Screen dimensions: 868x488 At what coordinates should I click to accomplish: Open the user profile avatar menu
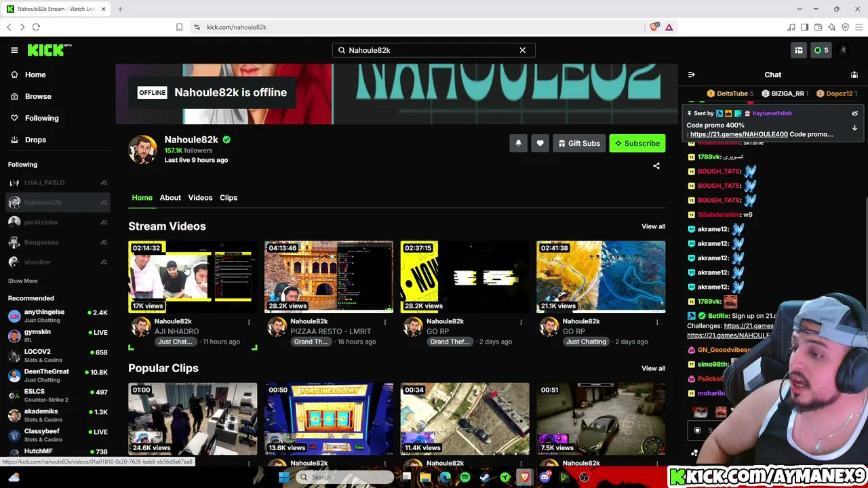[844, 50]
